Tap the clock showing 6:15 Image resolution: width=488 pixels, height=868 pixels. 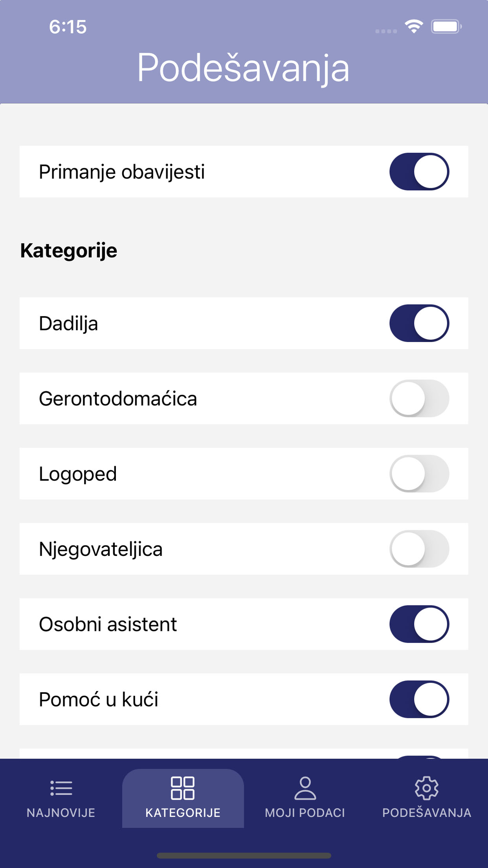pyautogui.click(x=68, y=27)
